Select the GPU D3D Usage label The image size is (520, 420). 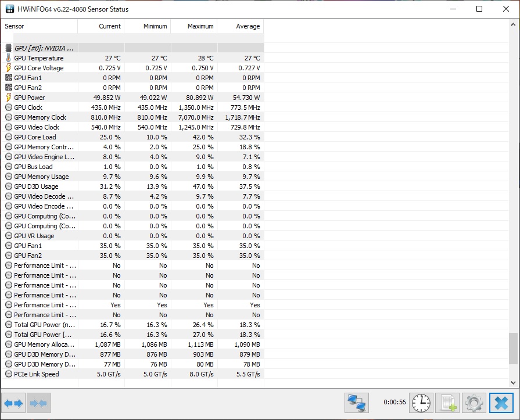36,186
